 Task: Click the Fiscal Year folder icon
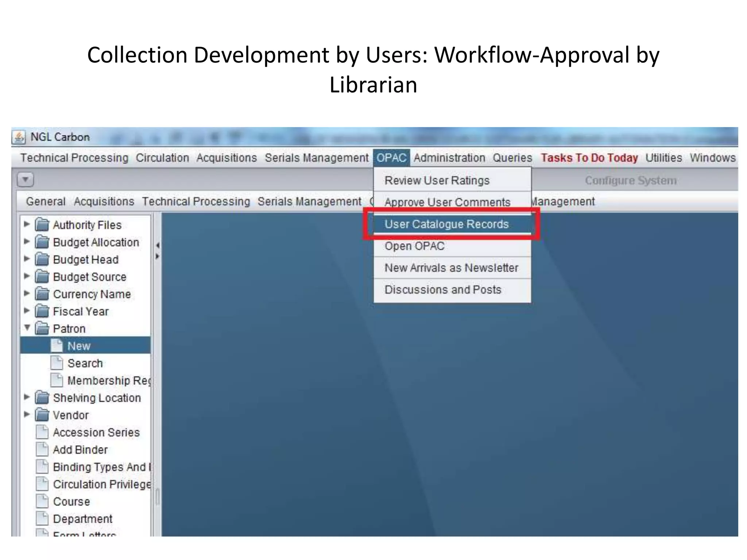[x=42, y=311]
